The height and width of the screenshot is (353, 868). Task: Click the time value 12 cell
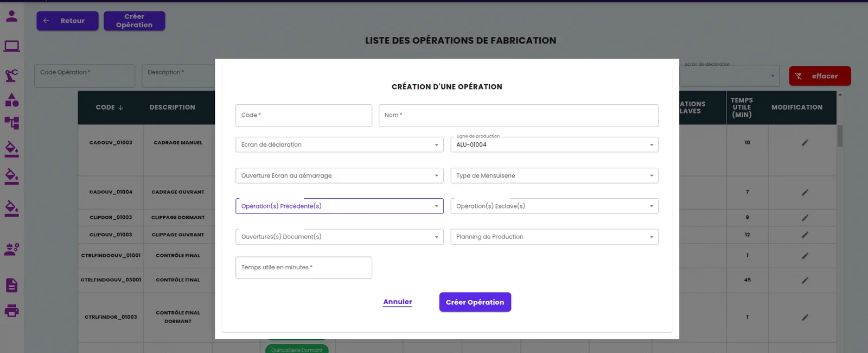(748, 235)
